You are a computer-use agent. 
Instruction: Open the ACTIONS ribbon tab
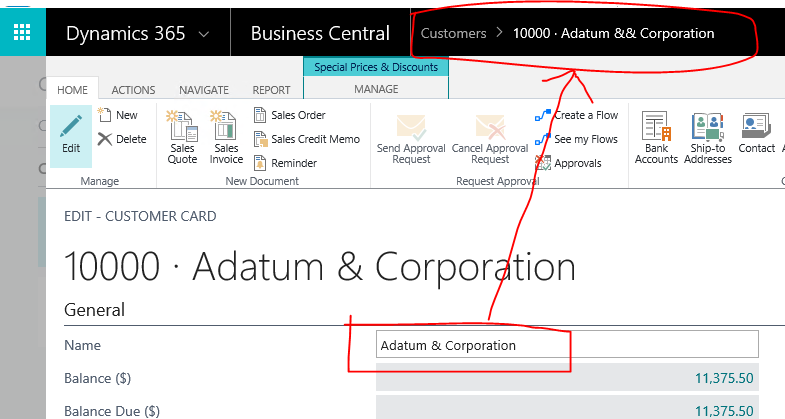point(133,90)
